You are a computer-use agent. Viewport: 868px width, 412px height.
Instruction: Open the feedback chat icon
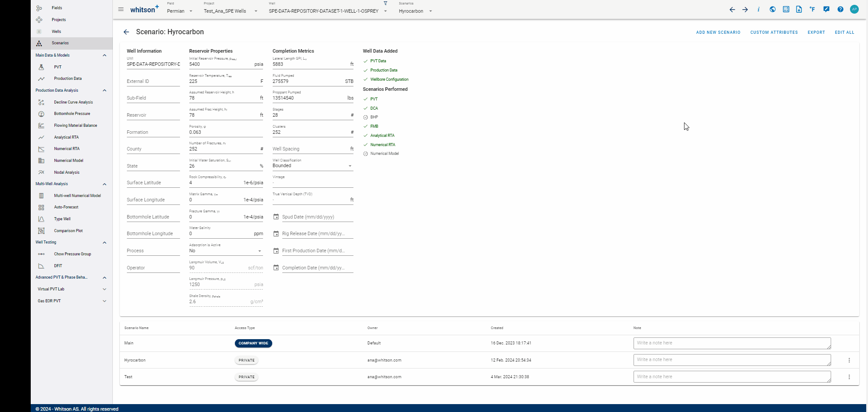[826, 9]
